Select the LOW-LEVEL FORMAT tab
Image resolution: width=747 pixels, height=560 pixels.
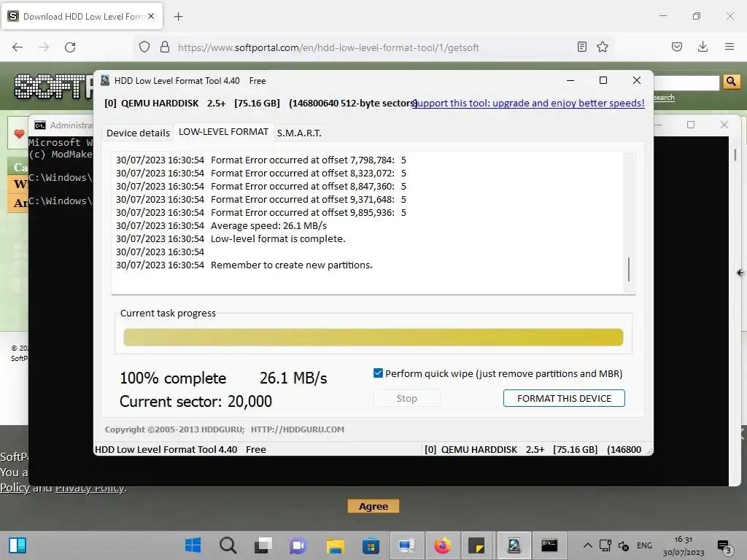(x=223, y=132)
